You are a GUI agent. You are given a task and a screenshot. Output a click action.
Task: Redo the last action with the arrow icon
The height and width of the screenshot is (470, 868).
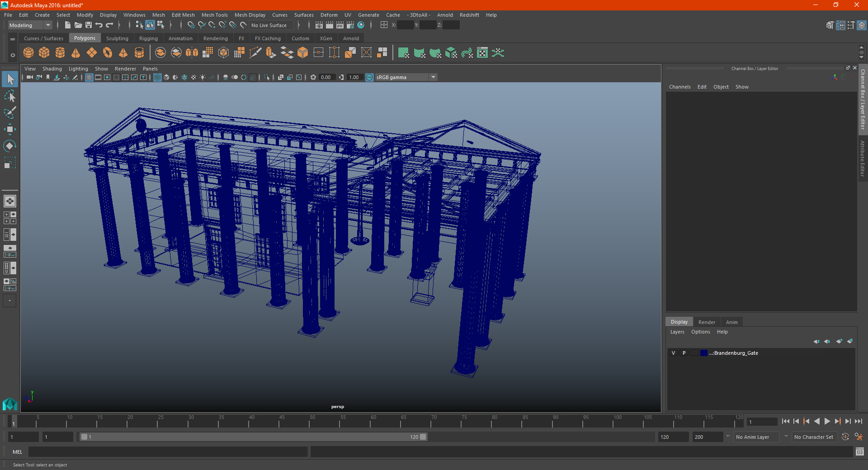(x=109, y=25)
